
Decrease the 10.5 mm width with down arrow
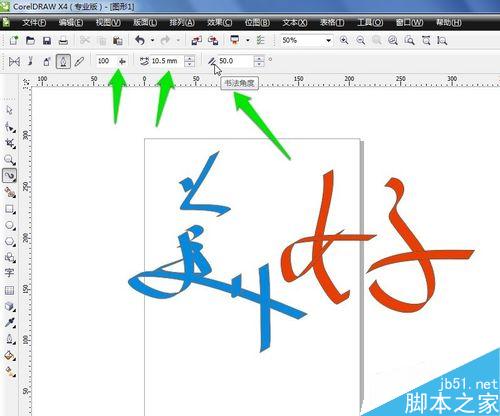pos(189,64)
